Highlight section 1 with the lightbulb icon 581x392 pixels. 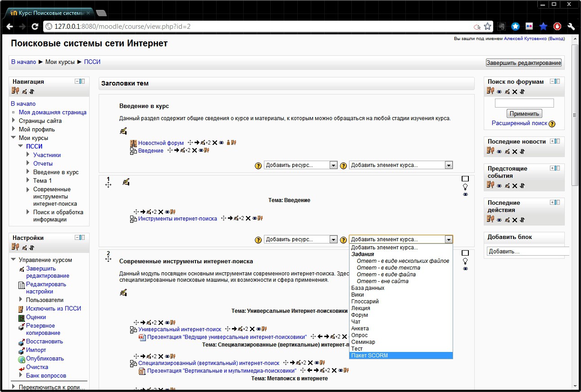(465, 187)
